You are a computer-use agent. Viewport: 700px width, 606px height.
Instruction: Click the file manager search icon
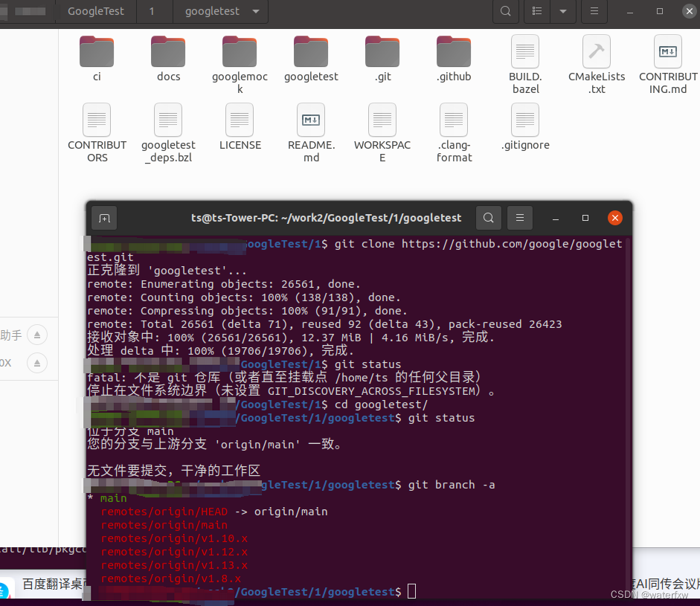pos(505,11)
